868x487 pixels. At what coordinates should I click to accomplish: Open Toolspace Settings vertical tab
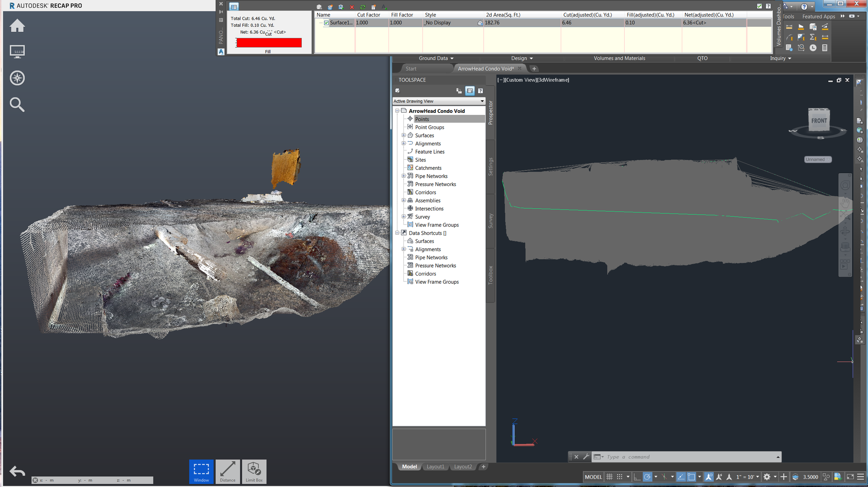pos(491,167)
